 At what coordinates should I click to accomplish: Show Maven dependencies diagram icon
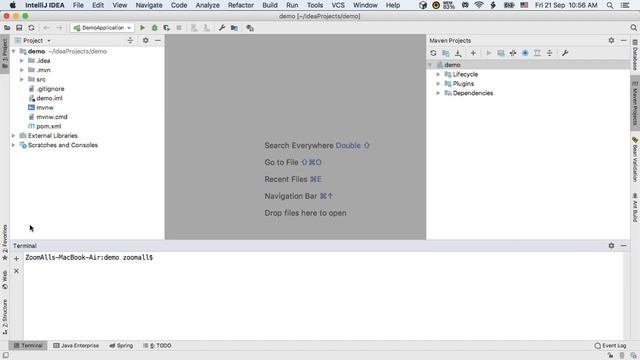(x=538, y=53)
